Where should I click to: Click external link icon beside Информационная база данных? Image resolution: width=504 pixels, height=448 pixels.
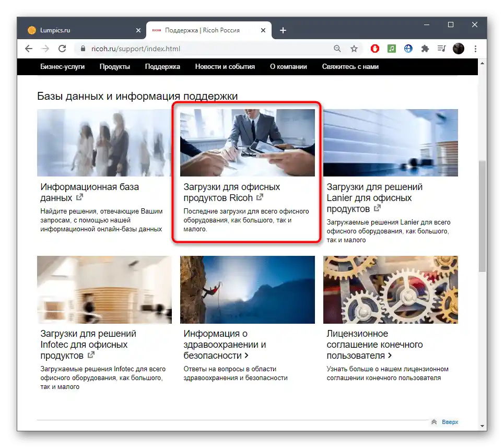tap(79, 197)
